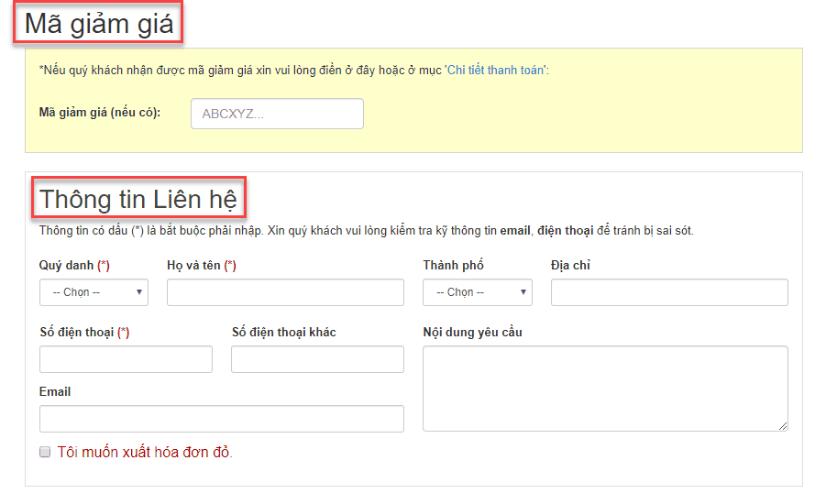Click the 'Nội dung yêu cầu' label
Screen dimensions: 826x504
tap(472, 332)
